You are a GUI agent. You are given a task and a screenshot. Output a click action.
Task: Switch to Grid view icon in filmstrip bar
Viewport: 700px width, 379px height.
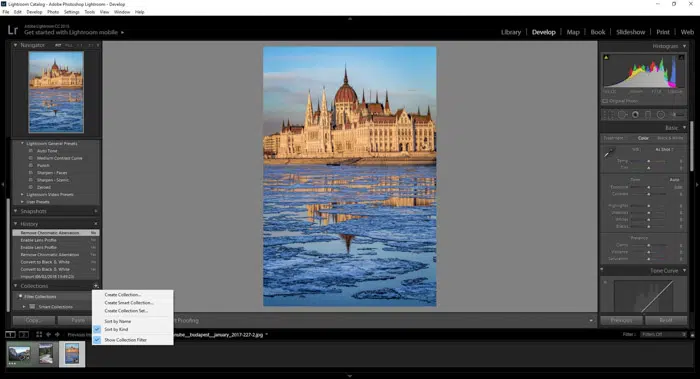39,334
